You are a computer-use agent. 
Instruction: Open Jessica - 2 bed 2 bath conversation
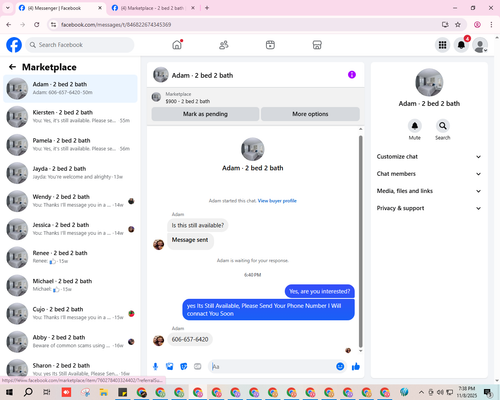(x=70, y=229)
